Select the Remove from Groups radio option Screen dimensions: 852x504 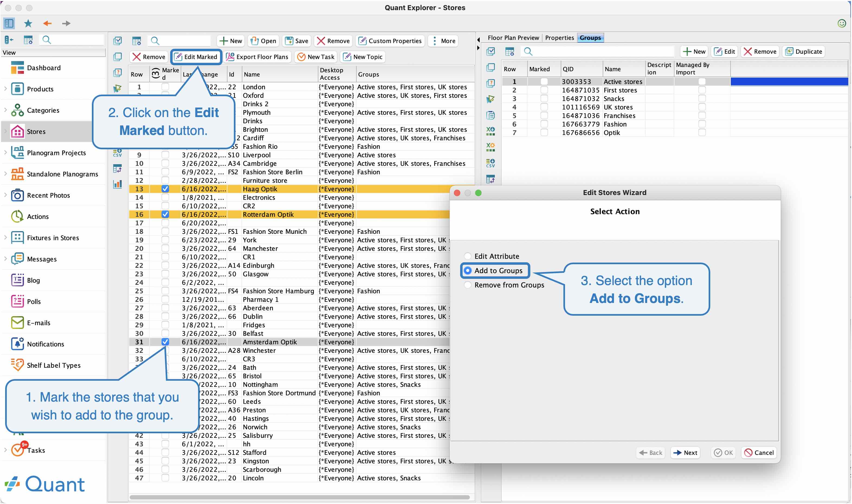[468, 285]
